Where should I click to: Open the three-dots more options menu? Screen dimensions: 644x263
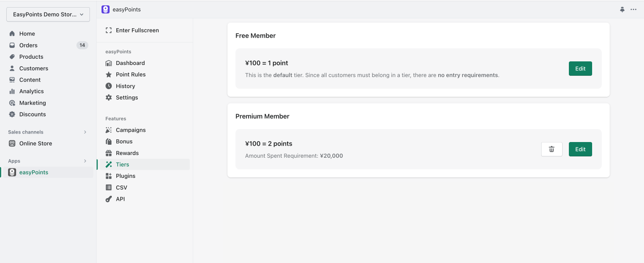[x=634, y=9]
